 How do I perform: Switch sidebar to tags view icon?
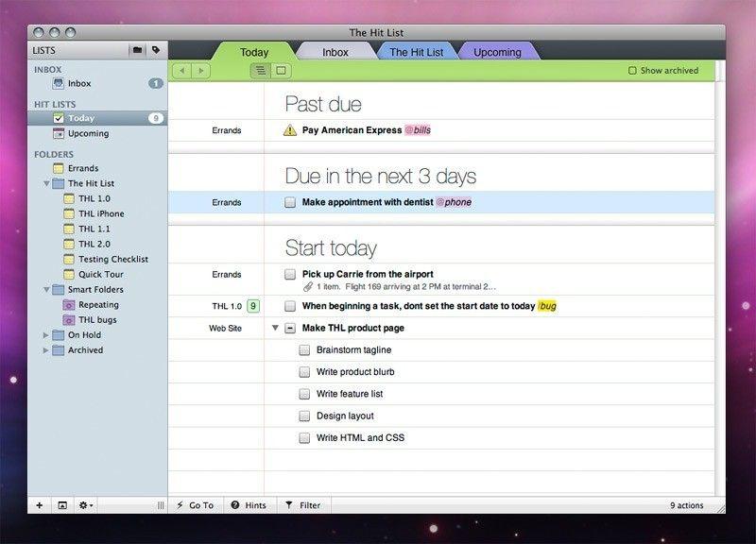pyautogui.click(x=156, y=49)
